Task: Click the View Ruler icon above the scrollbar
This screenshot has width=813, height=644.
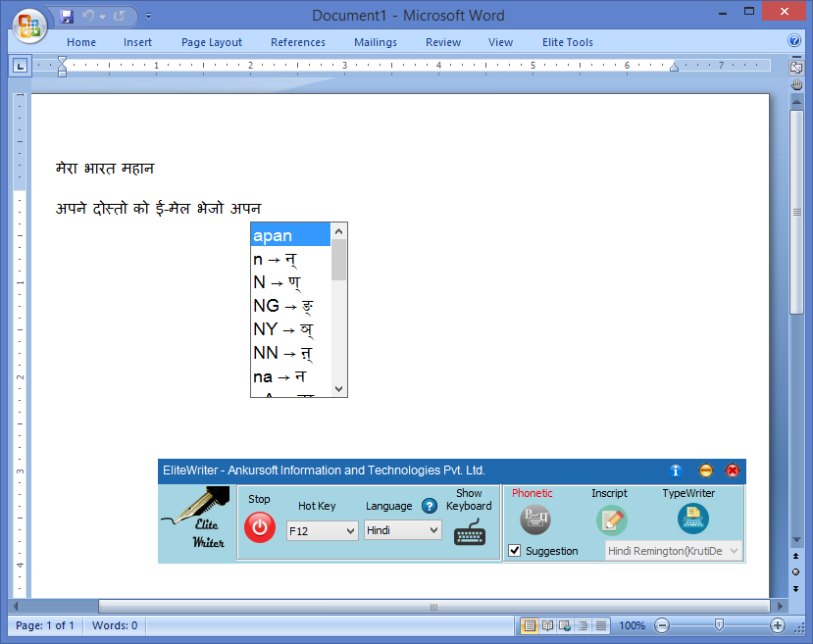Action: click(796, 68)
